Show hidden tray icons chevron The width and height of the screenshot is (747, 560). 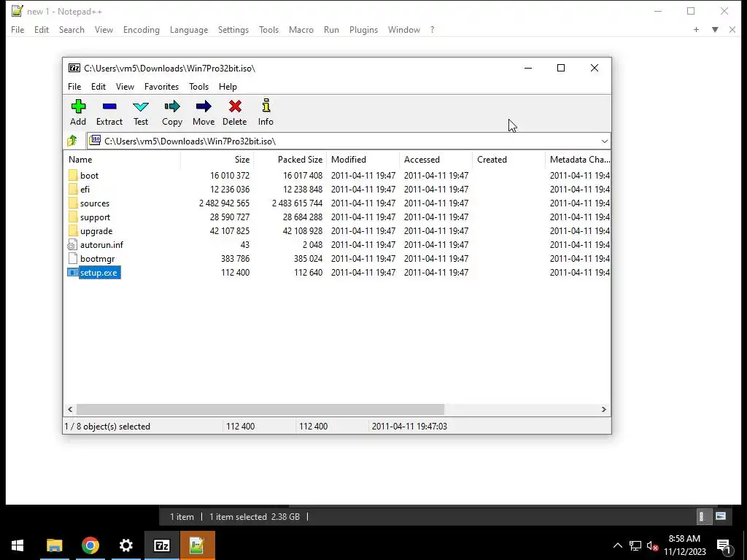pyautogui.click(x=617, y=545)
